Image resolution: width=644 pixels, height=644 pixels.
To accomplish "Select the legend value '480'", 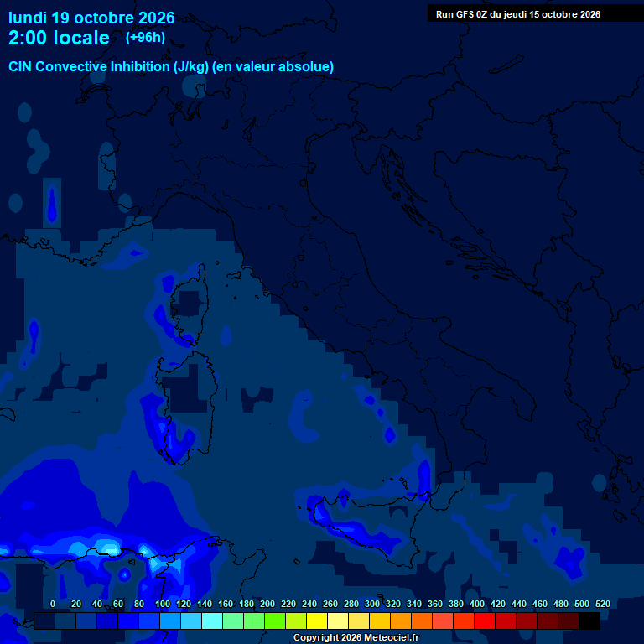I will (560, 604).
